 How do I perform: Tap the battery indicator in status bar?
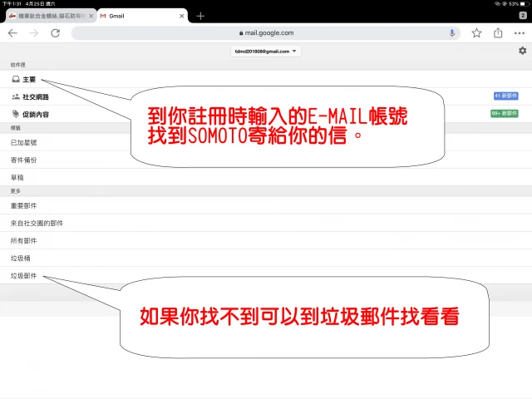(525, 3)
